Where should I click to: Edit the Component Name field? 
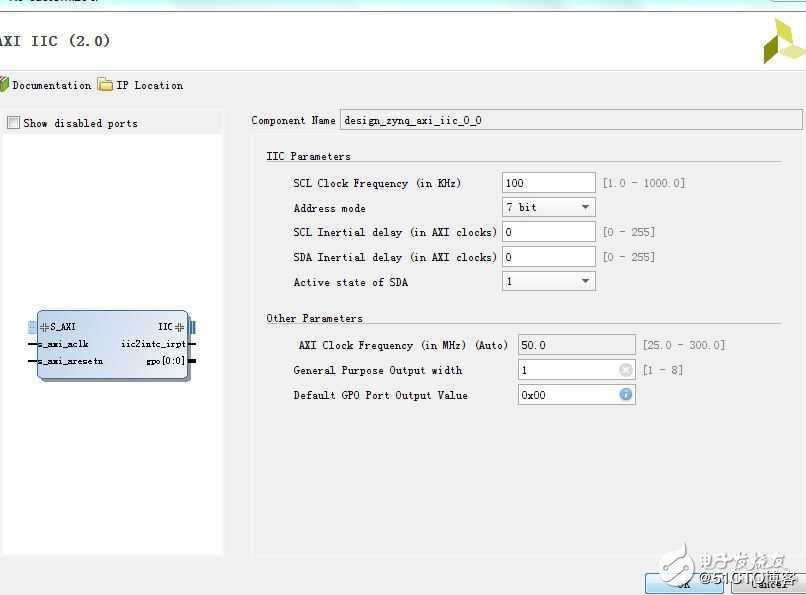571,120
